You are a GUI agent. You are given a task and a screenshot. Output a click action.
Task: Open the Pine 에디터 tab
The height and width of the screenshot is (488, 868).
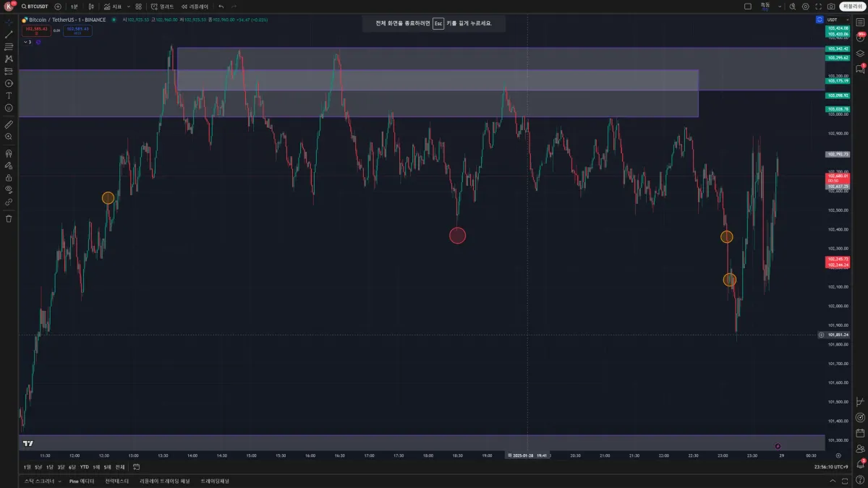tap(82, 481)
